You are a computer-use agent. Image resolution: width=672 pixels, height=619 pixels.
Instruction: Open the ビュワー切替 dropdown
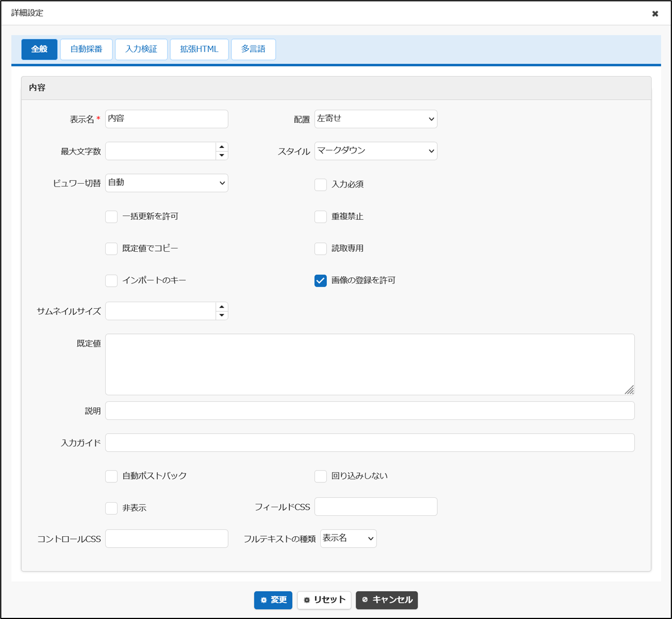pyautogui.click(x=167, y=183)
